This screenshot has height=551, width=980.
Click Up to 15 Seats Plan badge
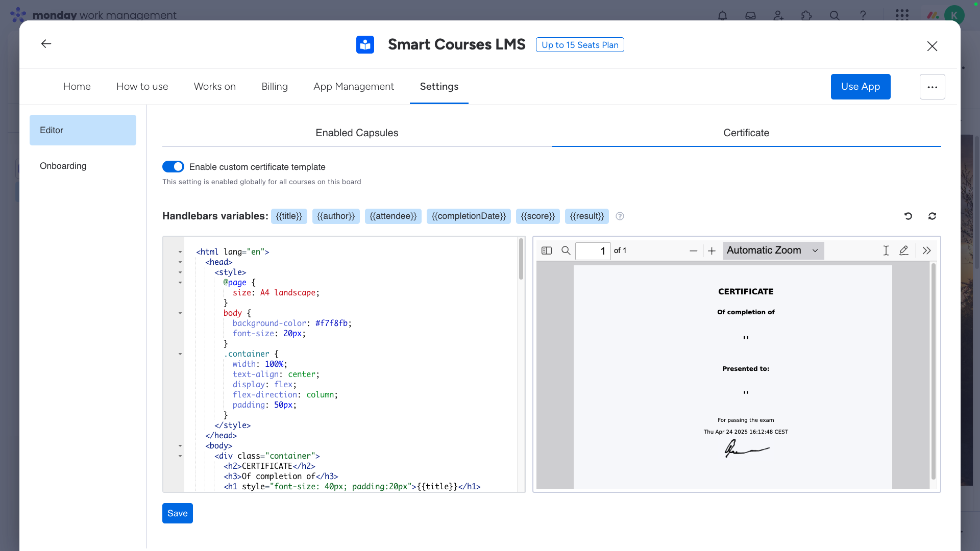[x=580, y=45]
